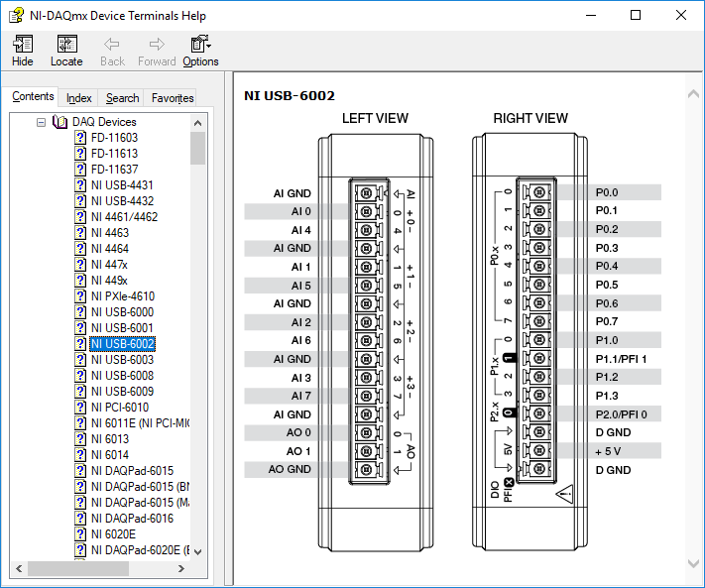Screen dimensions: 705x588
Task: Click the tree vertical scrollbar thumb
Action: point(198,149)
